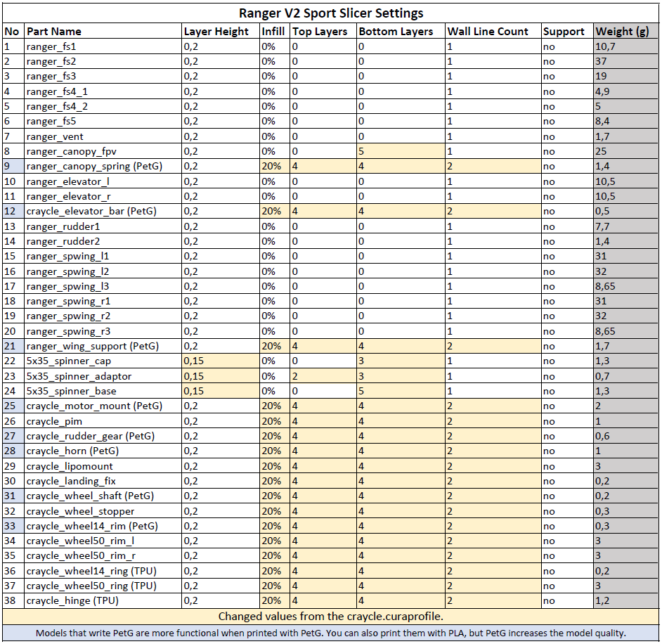Click the 'Changed values from the craycle.curaprofile' note
The width and height of the screenshot is (662, 644).
coord(330,617)
